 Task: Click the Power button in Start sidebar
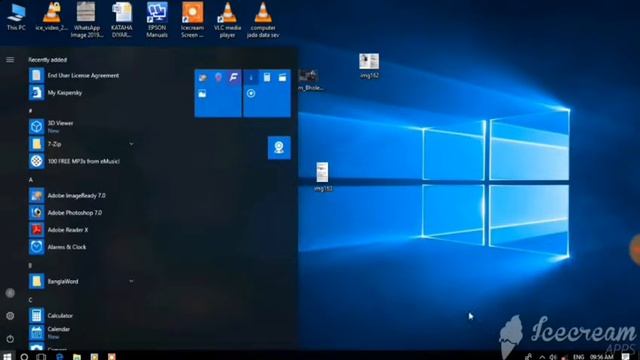(10, 339)
